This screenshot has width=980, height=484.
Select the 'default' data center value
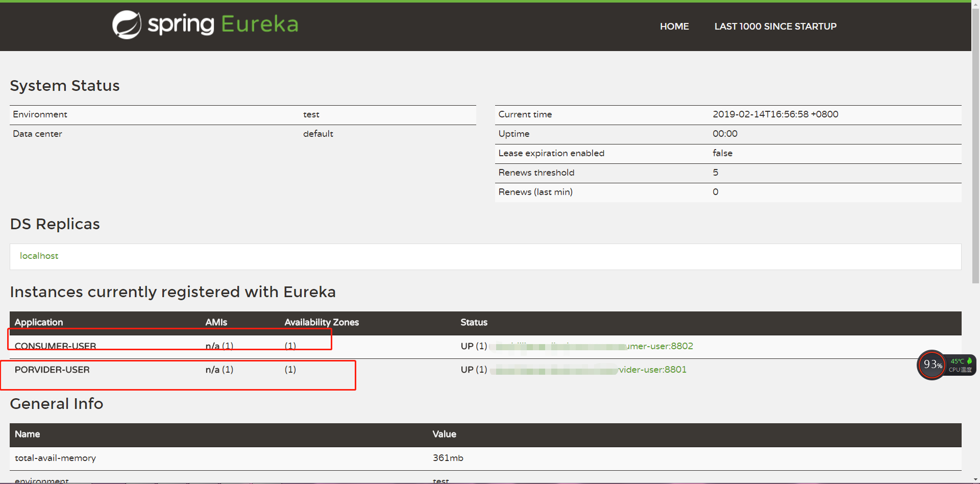point(318,134)
